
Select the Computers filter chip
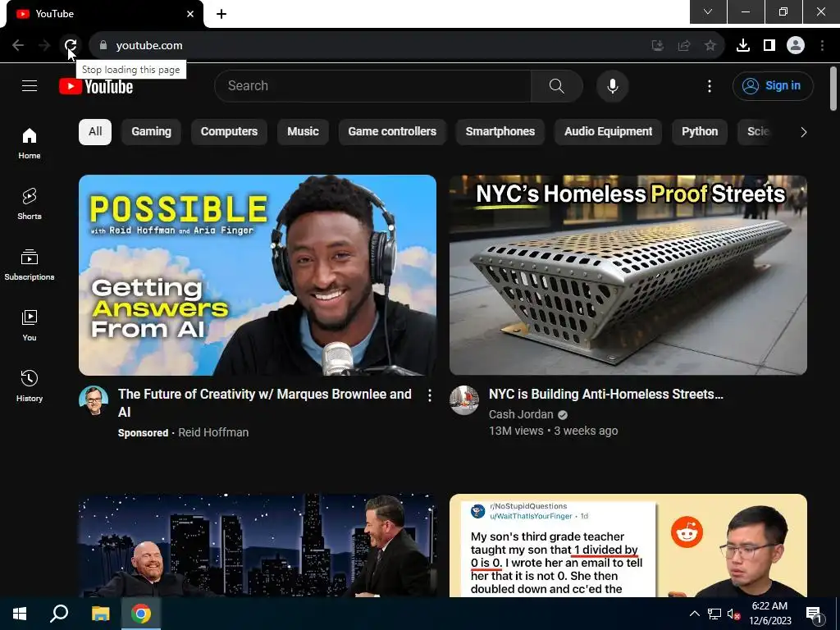pos(229,132)
